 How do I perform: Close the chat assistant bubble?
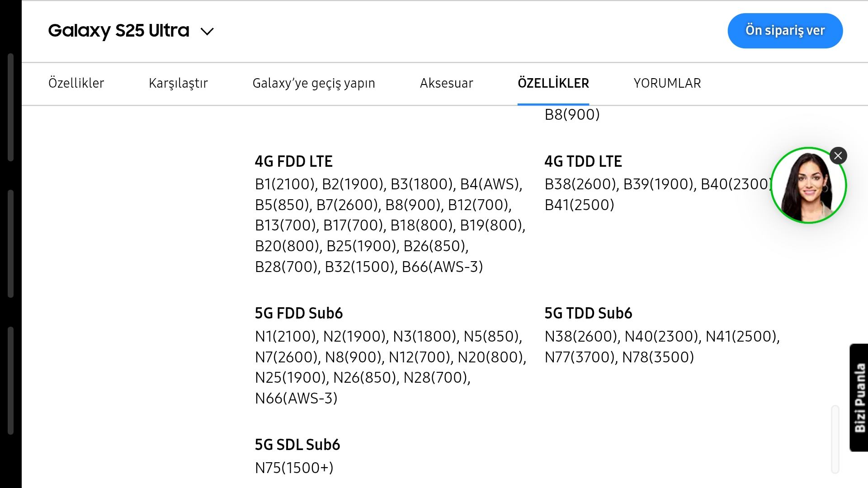pyautogui.click(x=838, y=156)
